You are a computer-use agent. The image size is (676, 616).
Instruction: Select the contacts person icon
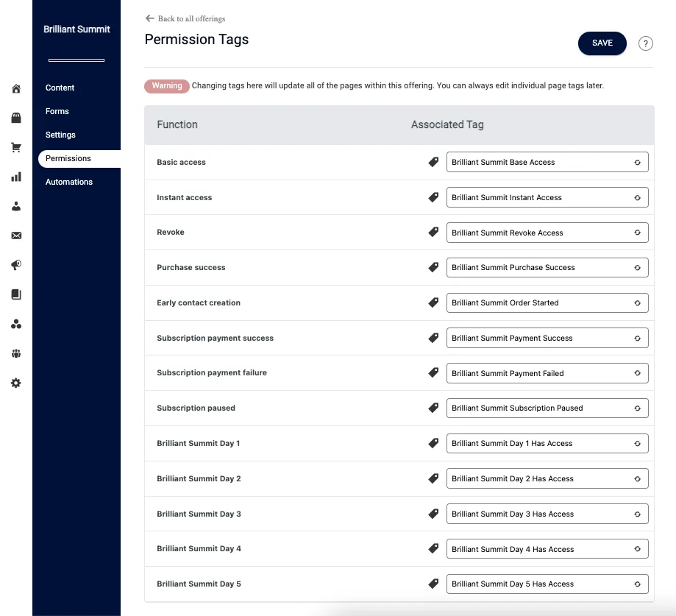coord(15,206)
